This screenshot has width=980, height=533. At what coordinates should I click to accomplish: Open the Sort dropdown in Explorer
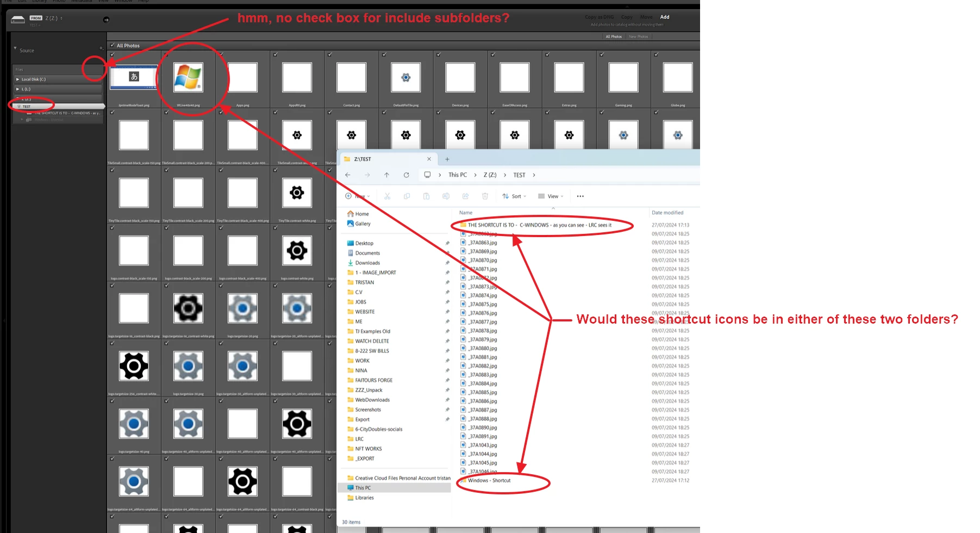point(514,196)
